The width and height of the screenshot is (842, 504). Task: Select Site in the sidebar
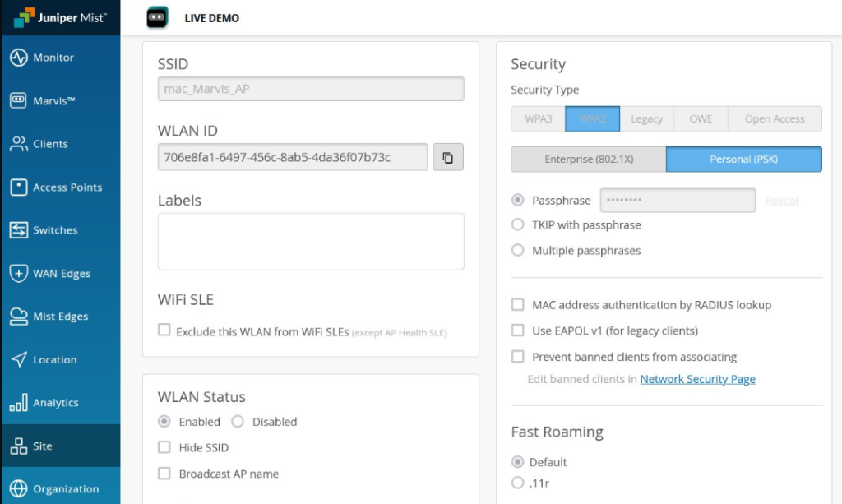point(61,446)
